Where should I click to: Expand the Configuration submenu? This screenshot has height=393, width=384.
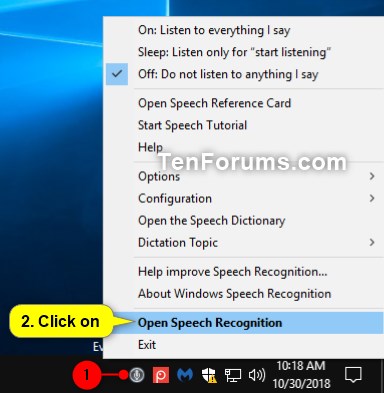tap(243, 198)
